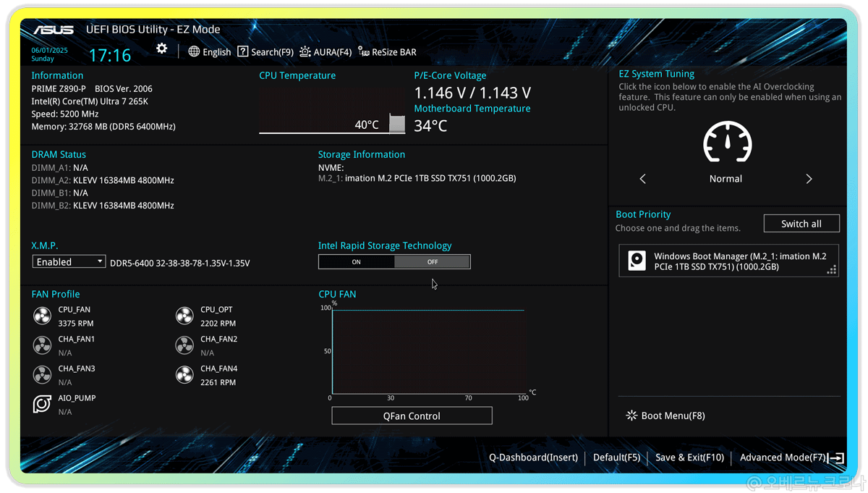Select the CPU_FAN fan icon

[x=43, y=316]
